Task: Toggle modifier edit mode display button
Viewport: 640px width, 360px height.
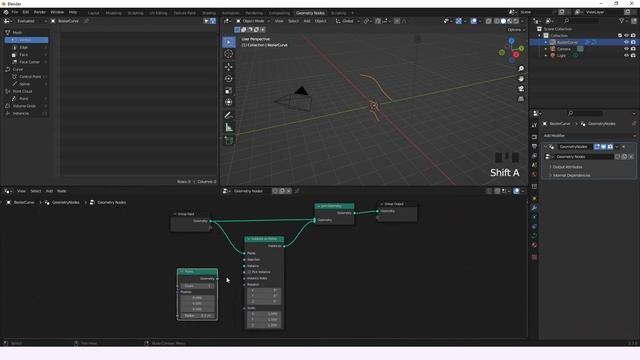Action: coord(597,147)
